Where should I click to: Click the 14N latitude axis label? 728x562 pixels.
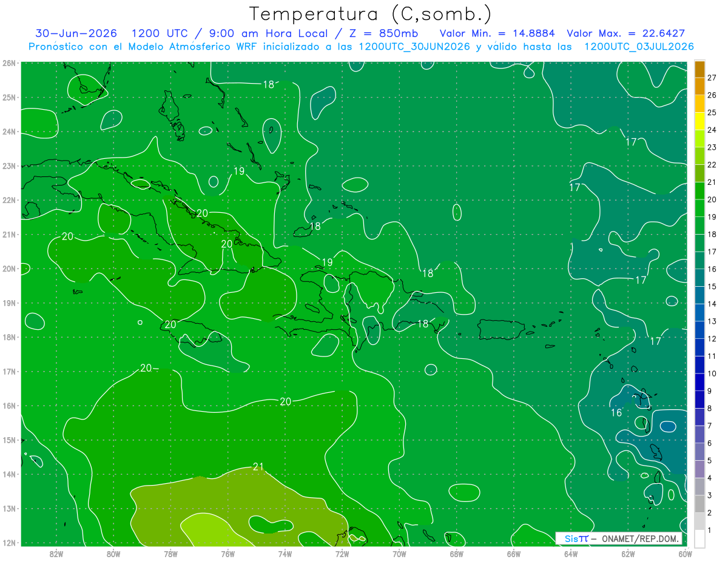coord(8,474)
